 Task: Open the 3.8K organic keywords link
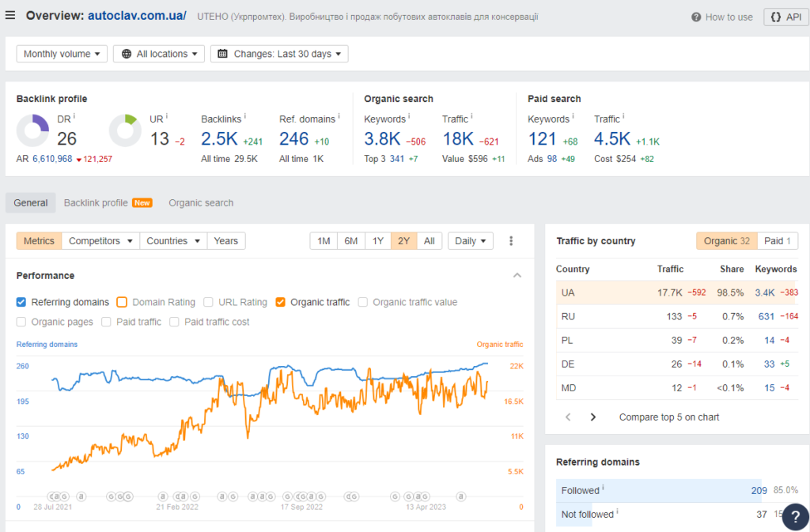(382, 139)
